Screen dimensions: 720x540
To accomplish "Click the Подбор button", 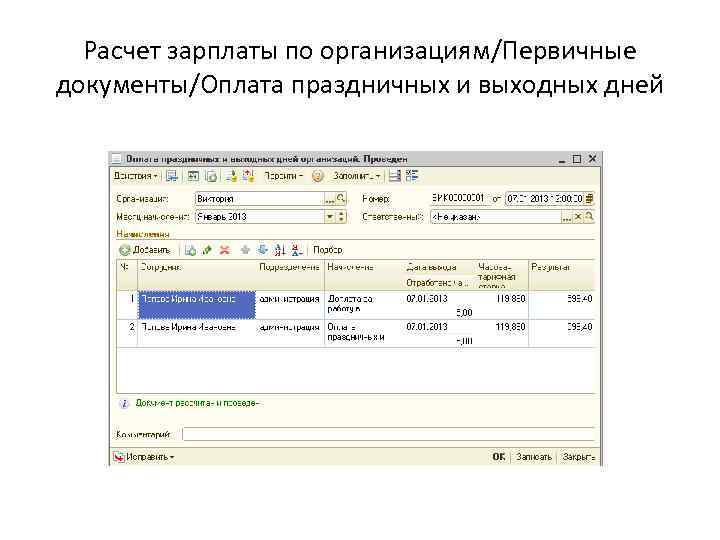I will click(328, 250).
